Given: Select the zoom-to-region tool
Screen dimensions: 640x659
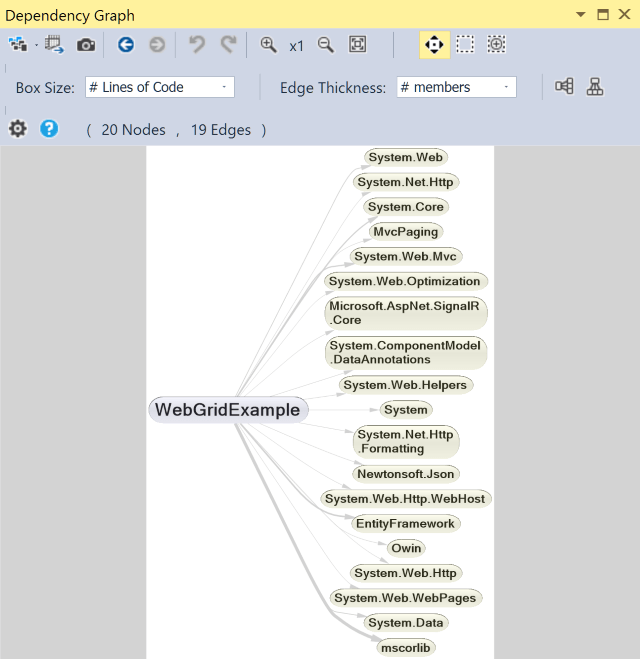Looking at the screenshot, I should point(496,44).
